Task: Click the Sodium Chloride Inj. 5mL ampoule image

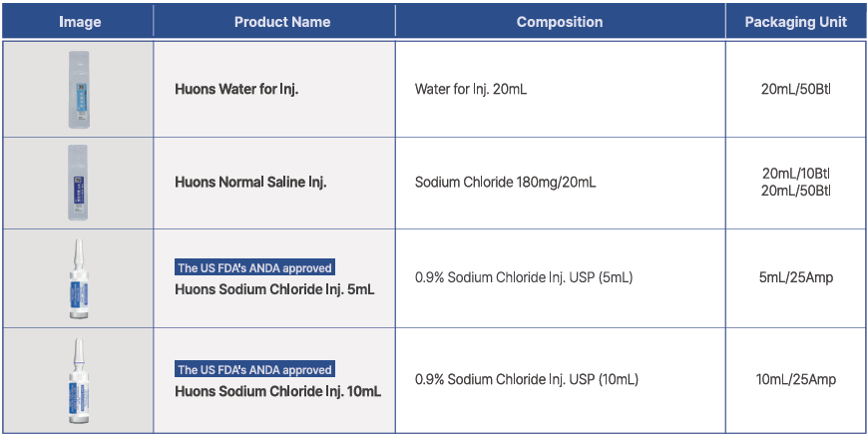Action: click(x=78, y=279)
